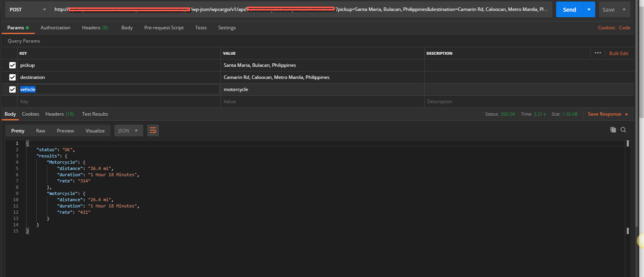The height and width of the screenshot is (277, 644).
Task: Select the Preview view mode
Action: tap(65, 130)
